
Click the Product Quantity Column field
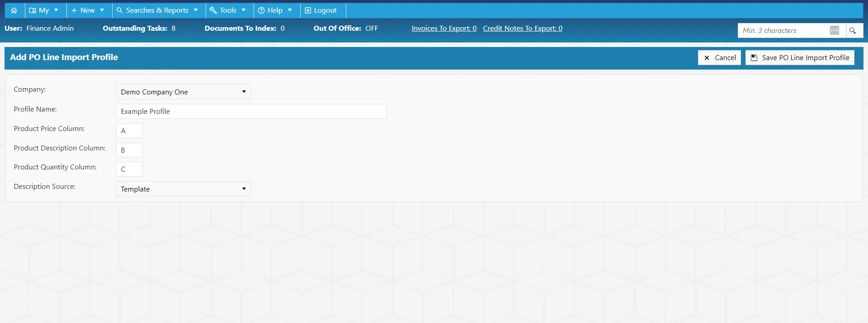(x=129, y=169)
